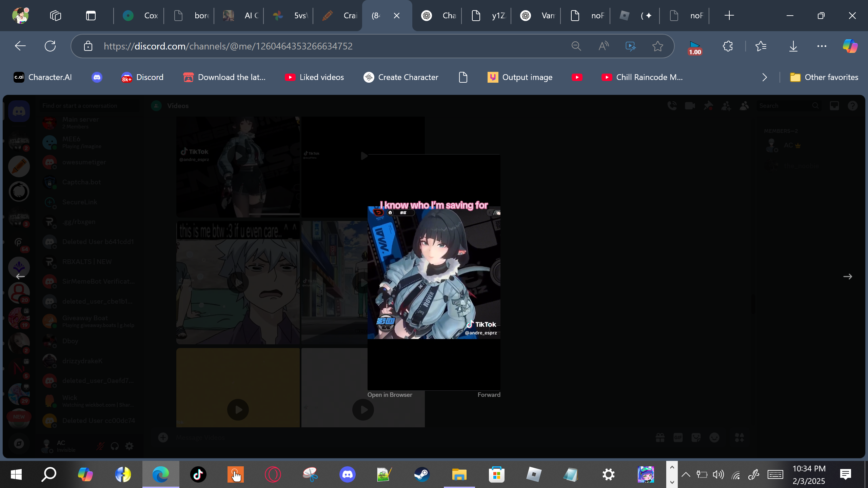
Task: Open Windows Settings gear in taskbar
Action: (x=609, y=474)
